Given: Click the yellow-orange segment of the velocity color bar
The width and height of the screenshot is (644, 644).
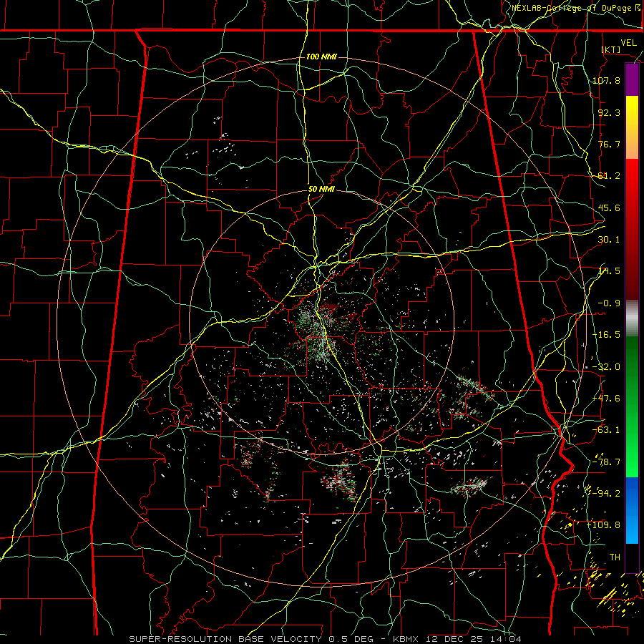Looking at the screenshot, I should [x=632, y=127].
